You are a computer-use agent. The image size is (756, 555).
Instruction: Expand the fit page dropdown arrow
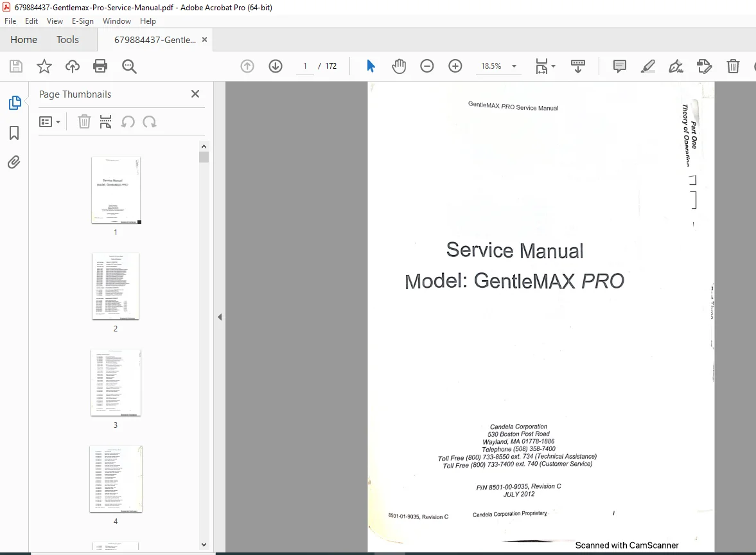(553, 66)
